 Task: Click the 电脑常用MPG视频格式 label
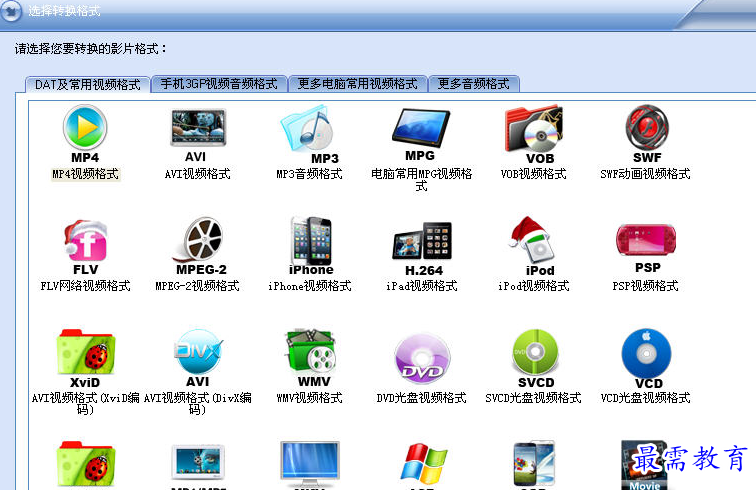click(421, 179)
